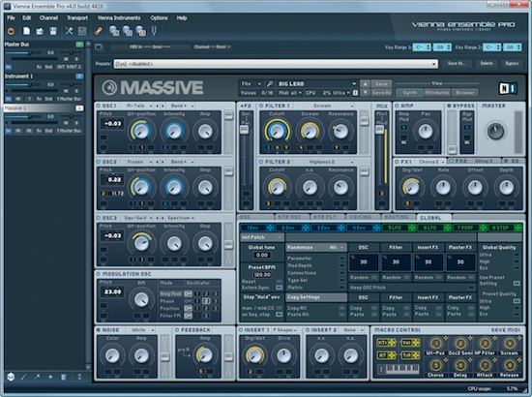Click the first globe icon with green badge

coord(114,31)
